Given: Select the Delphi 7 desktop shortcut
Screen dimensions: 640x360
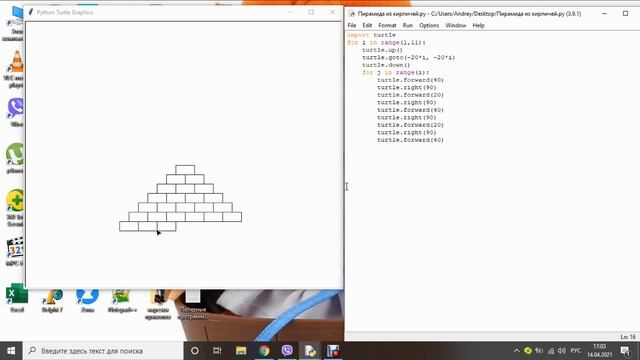Looking at the screenshot, I should point(52,301).
